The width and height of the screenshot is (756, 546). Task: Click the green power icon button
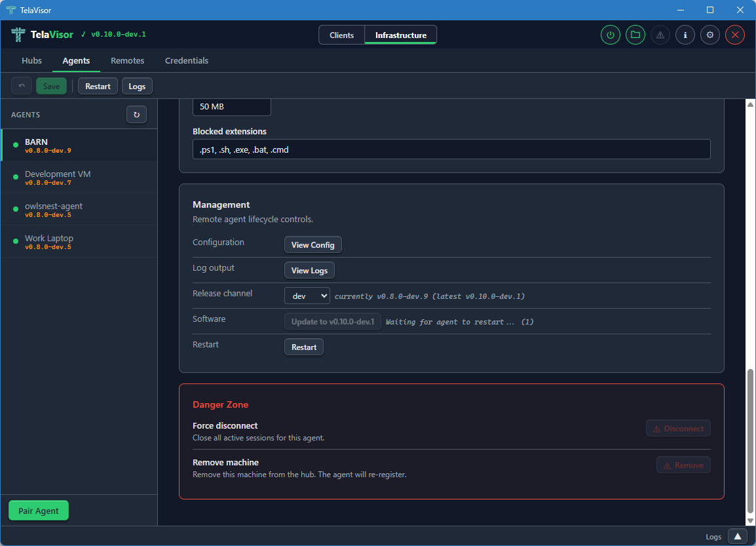point(611,35)
